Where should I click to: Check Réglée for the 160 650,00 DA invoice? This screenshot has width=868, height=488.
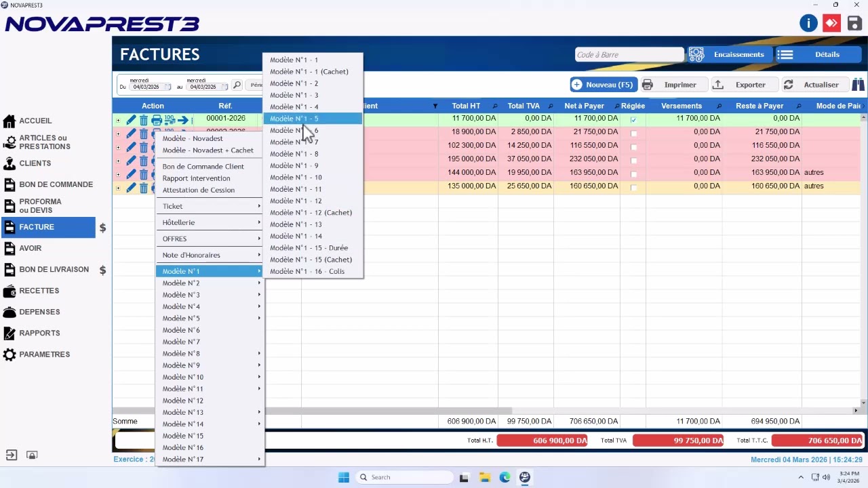click(x=633, y=188)
